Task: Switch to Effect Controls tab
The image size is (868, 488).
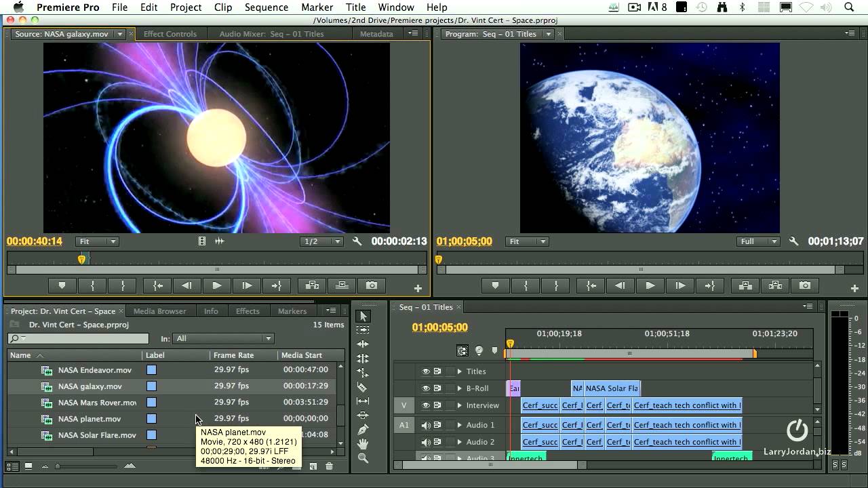Action: point(170,34)
